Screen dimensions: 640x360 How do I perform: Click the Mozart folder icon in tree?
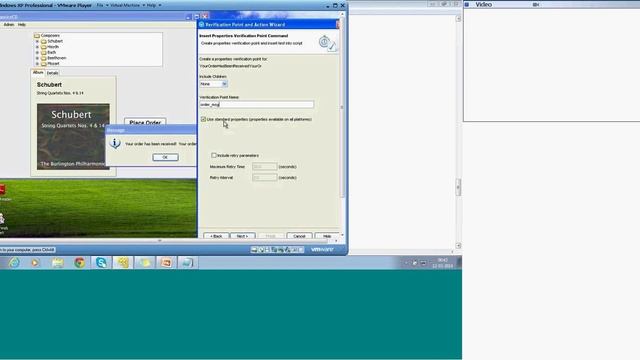tap(44, 64)
